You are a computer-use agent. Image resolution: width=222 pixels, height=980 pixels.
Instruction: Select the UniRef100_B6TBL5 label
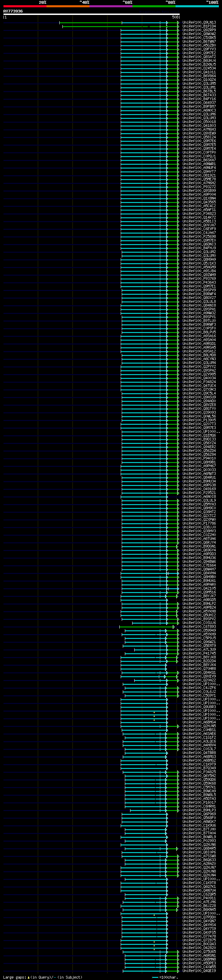pyautogui.click(x=199, y=91)
